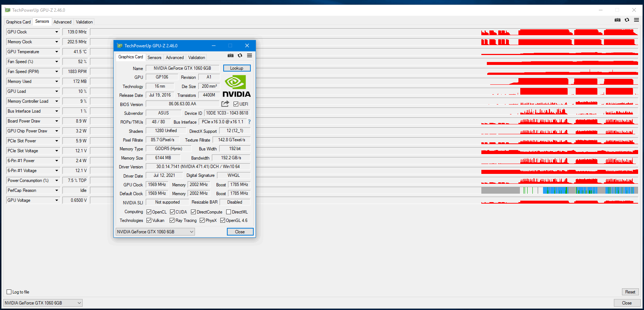Take screenshot using camera icon in sensors window
Image resolution: width=644 pixels, height=310 pixels.
click(618, 20)
